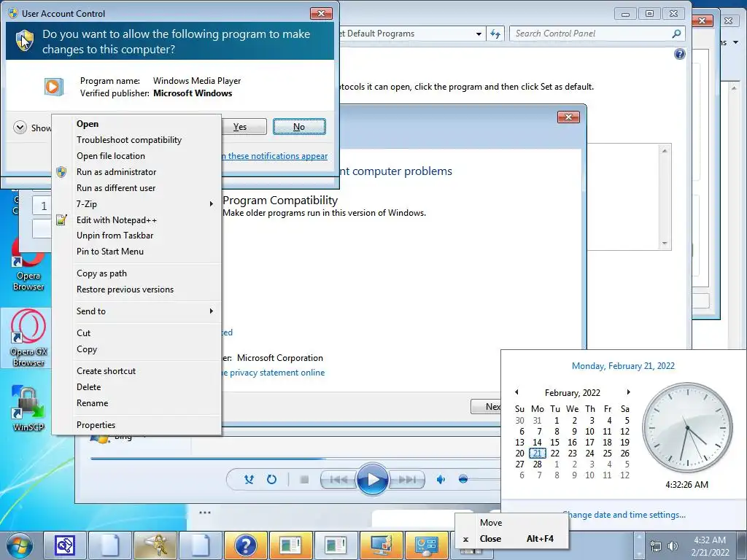Turn on shuffle in Windows Media Player

[249, 480]
